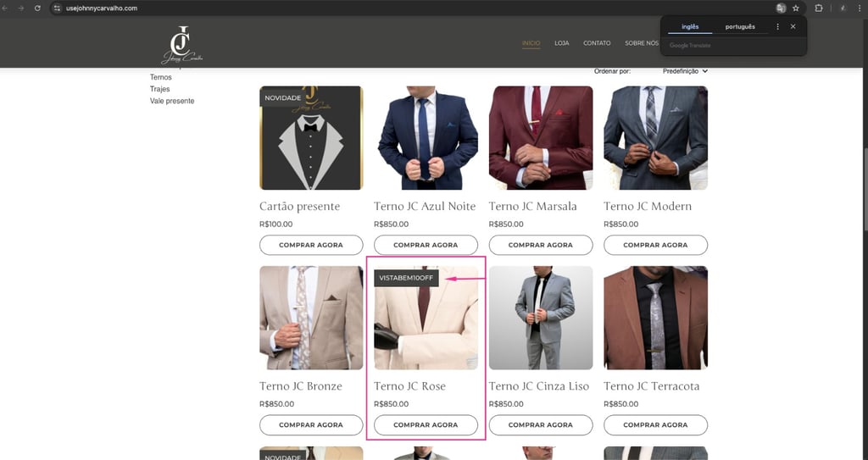
Task: Click the VISTABEM10OFF badge on Rose suit
Action: click(406, 278)
